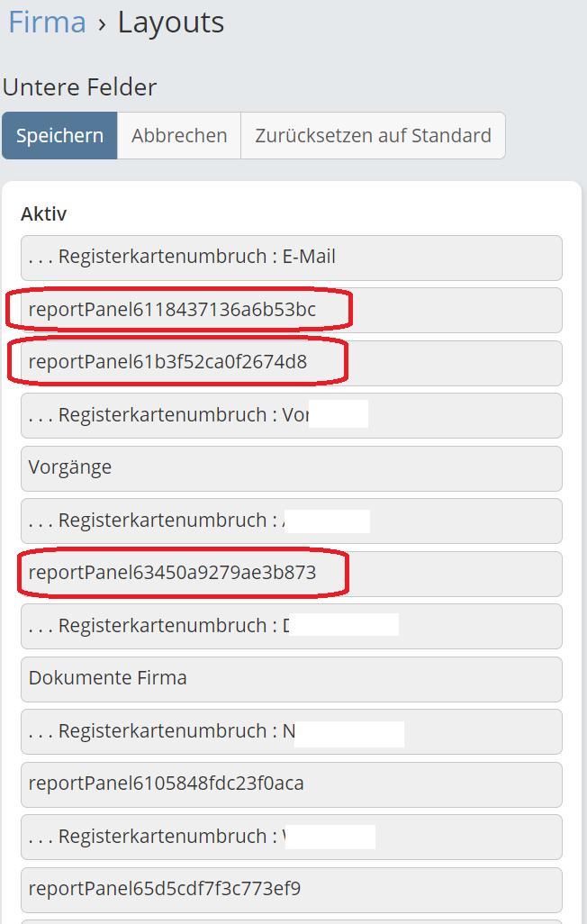
Task: Pick the reportPanel63450a9279ae3b873 entry
Action: [291, 574]
